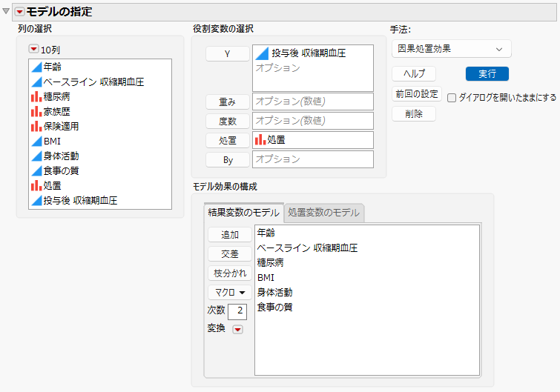Click the 度数 role button
560x392 pixels.
(228, 122)
